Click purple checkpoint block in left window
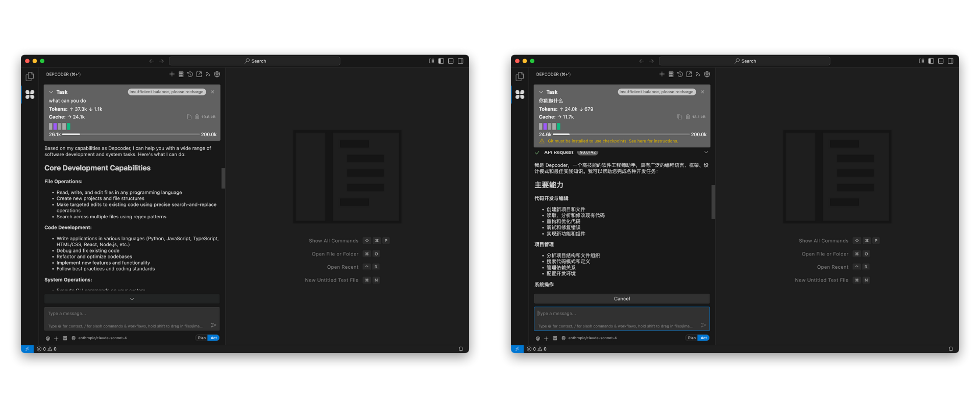The image size is (980, 408). [55, 126]
